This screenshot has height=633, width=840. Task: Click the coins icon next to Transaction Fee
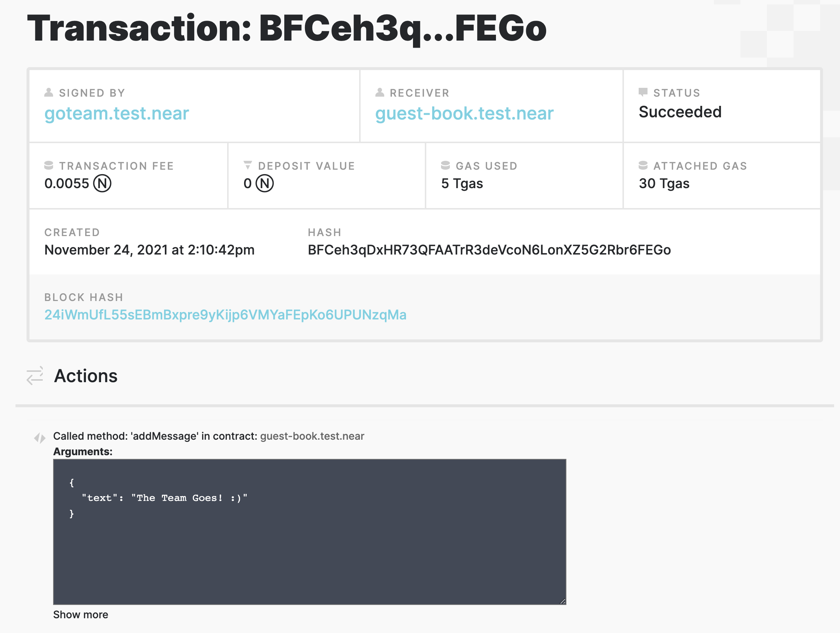point(49,165)
